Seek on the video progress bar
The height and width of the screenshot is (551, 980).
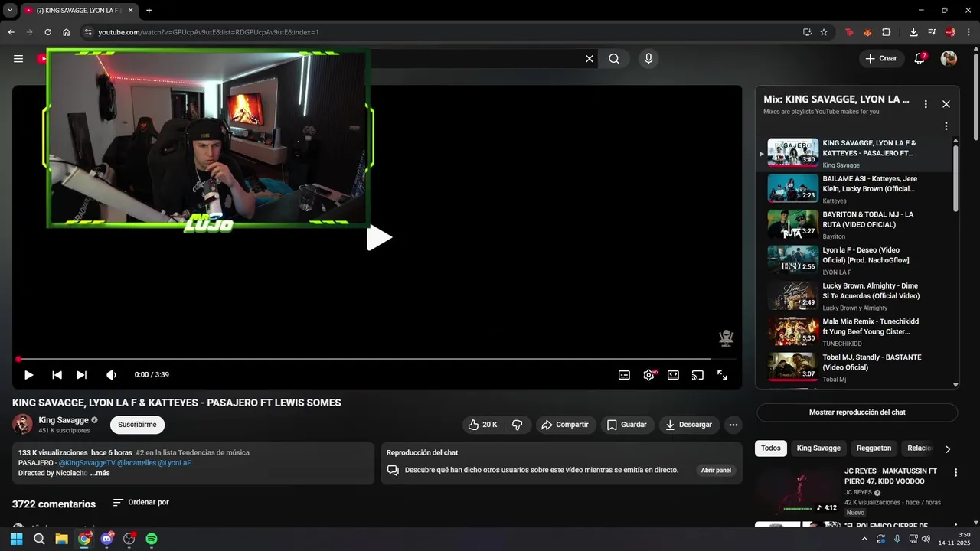point(377,359)
